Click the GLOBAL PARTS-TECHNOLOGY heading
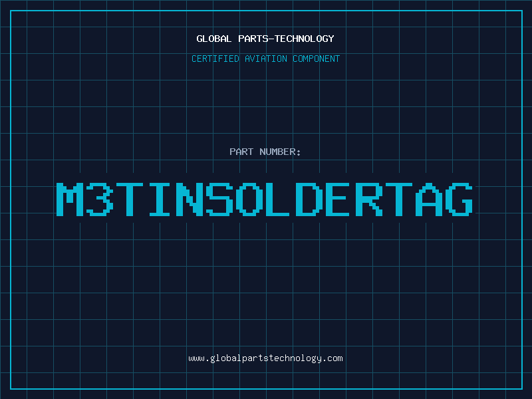 click(x=265, y=39)
